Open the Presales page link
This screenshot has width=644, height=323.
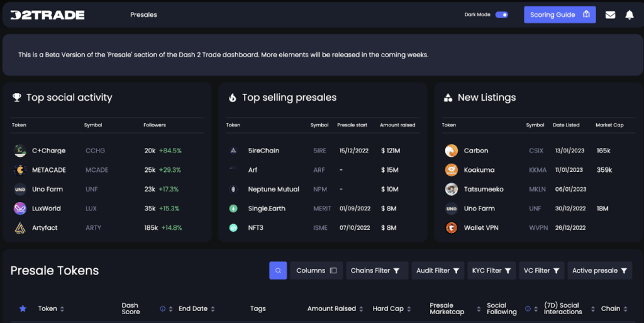point(143,14)
